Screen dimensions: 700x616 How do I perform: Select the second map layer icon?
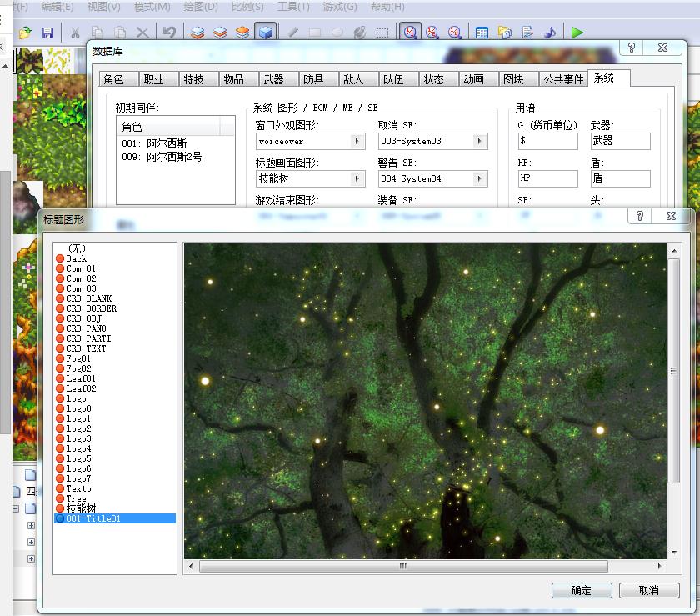pyautogui.click(x=220, y=33)
